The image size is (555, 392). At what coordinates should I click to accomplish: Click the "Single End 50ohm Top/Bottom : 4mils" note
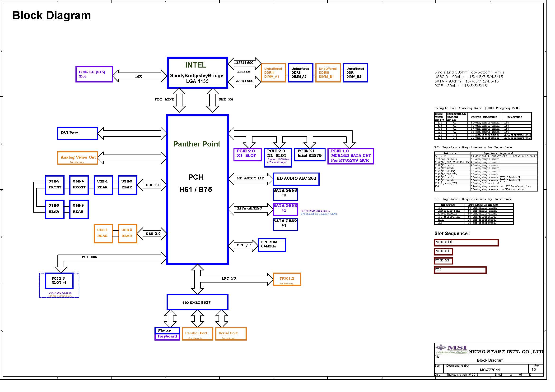tap(469, 72)
